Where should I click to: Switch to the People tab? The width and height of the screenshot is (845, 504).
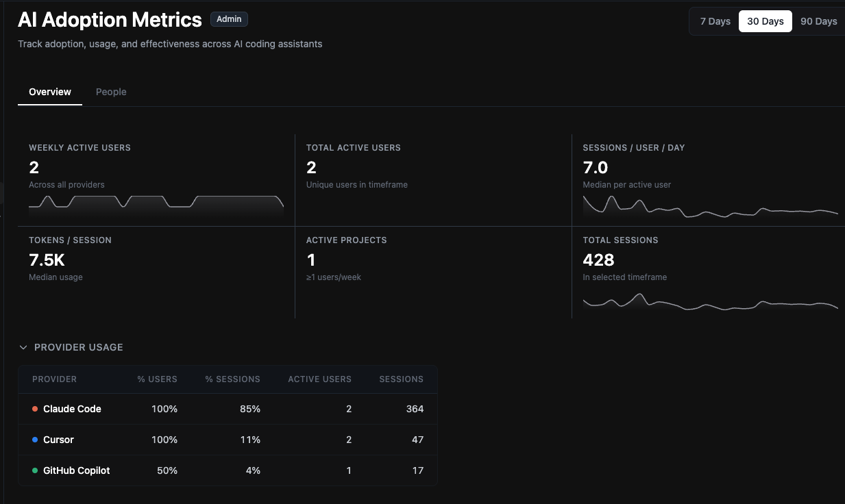click(111, 92)
